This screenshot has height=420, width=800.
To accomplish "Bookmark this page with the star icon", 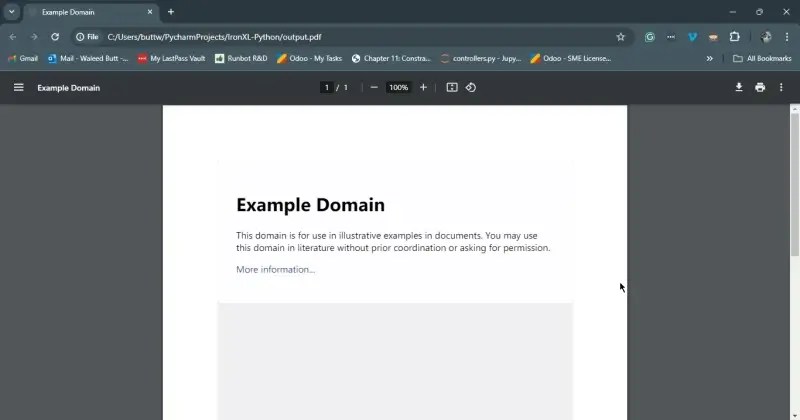I will 620,37.
